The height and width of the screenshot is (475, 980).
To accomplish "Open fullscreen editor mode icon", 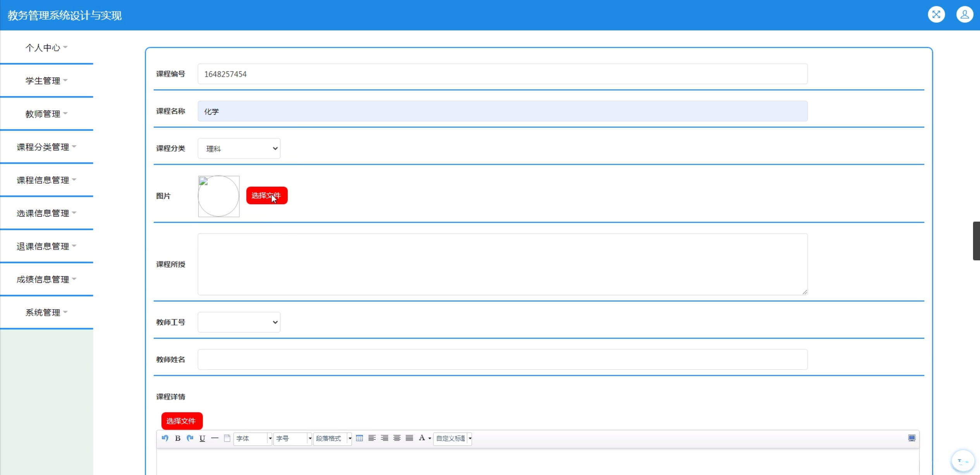I will coord(912,438).
